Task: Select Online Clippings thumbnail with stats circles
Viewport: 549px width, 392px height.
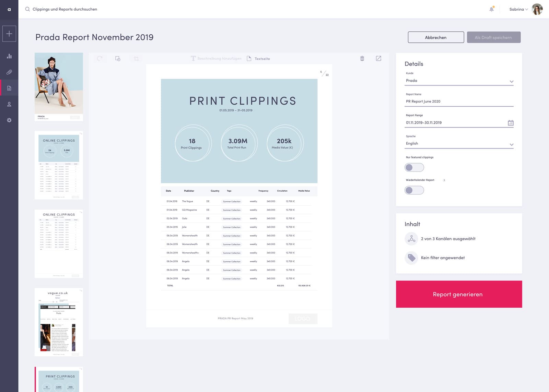Action: pyautogui.click(x=59, y=165)
